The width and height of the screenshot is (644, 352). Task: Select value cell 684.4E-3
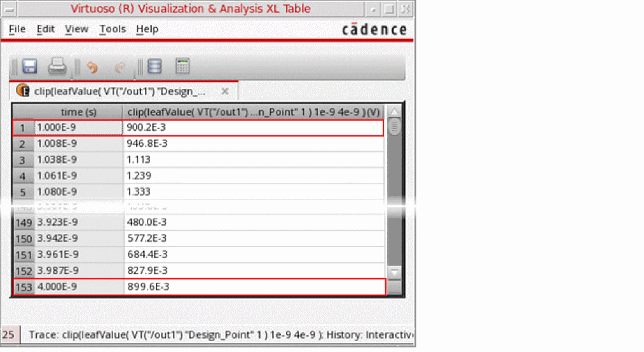pyautogui.click(x=254, y=254)
